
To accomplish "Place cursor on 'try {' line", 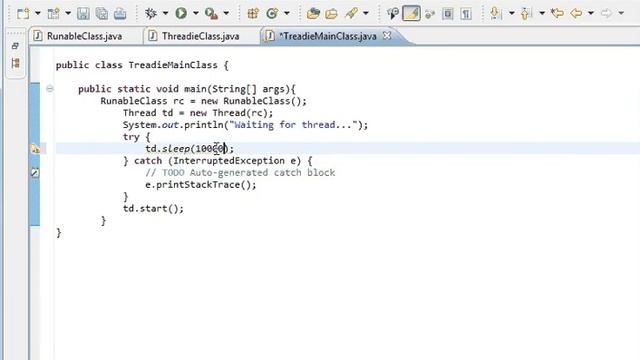I will point(137,137).
